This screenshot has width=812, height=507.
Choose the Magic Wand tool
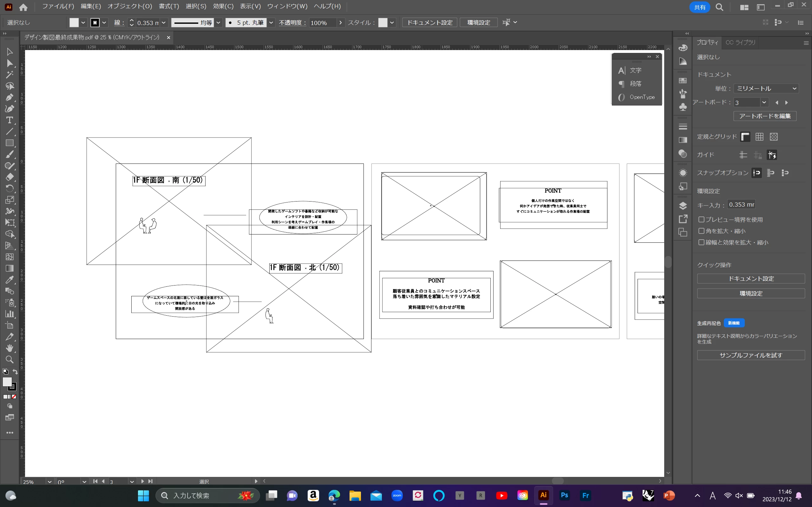pyautogui.click(x=10, y=74)
